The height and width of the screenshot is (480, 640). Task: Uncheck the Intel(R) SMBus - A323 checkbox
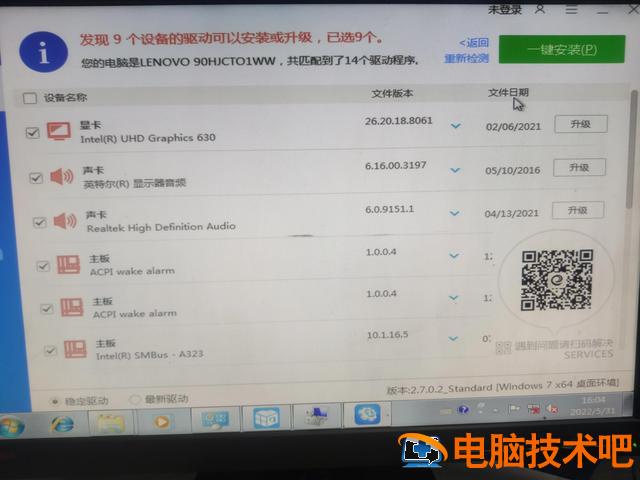pos(50,350)
